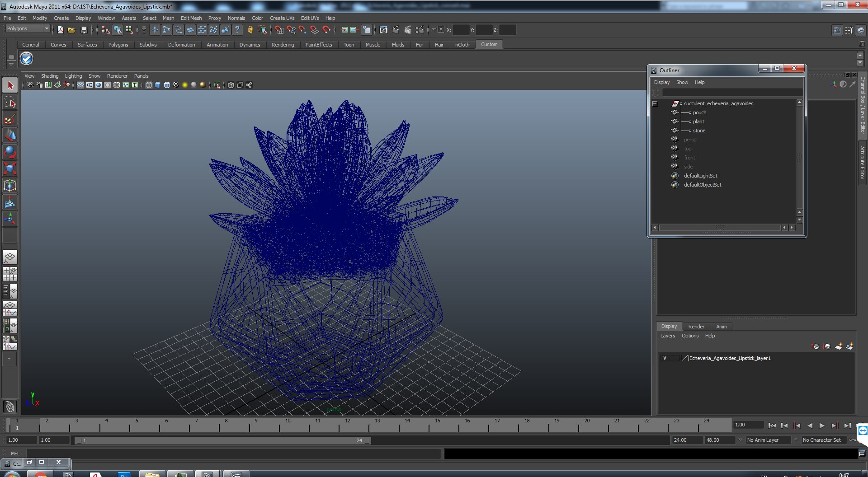Create a new empty layer

(x=839, y=346)
